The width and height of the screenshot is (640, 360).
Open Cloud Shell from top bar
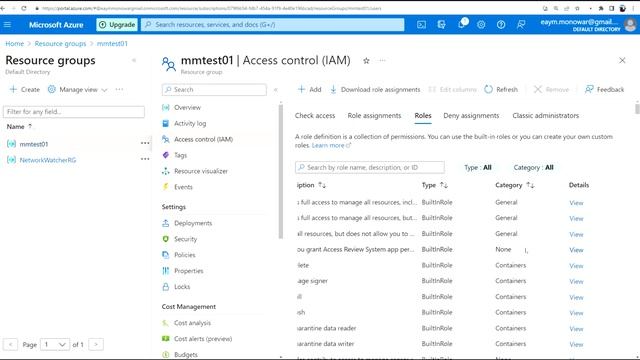point(421,24)
